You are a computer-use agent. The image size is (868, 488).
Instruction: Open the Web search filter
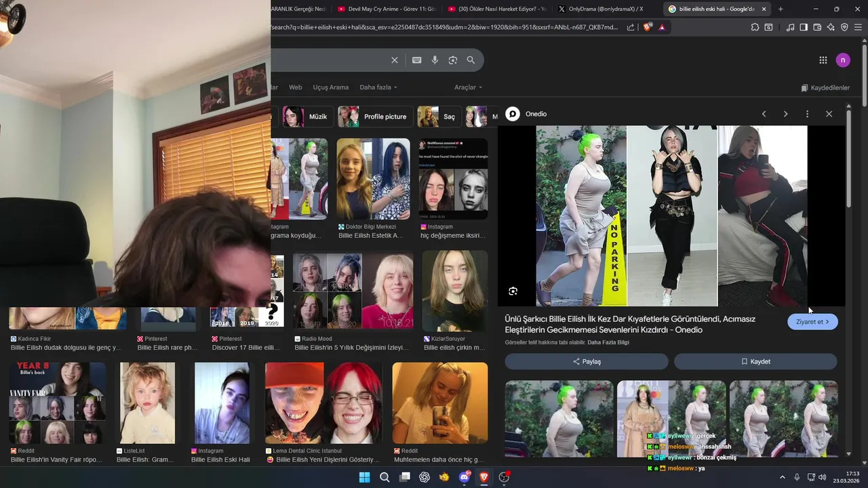point(296,87)
